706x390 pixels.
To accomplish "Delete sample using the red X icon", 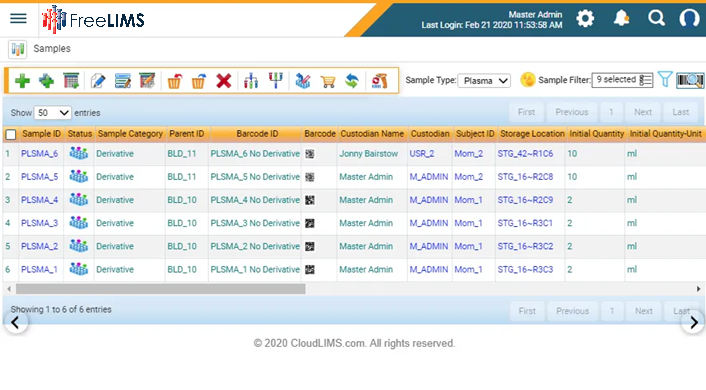I will (223, 81).
